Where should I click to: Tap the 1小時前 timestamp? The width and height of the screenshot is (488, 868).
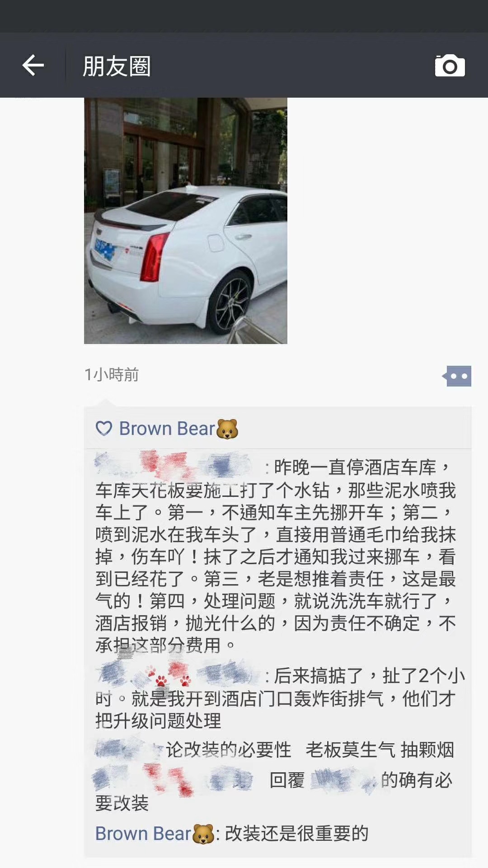point(112,374)
